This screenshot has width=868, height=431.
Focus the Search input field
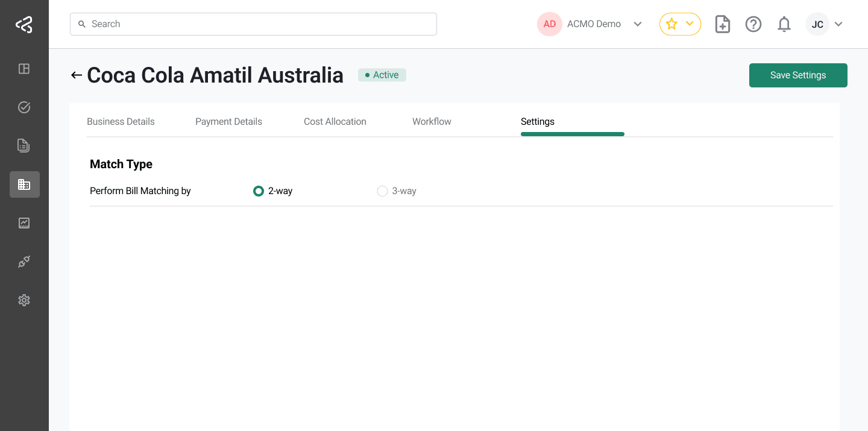click(253, 24)
